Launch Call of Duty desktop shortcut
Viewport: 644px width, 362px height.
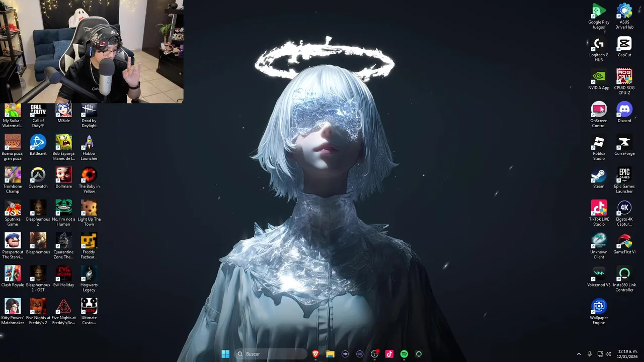(38, 115)
